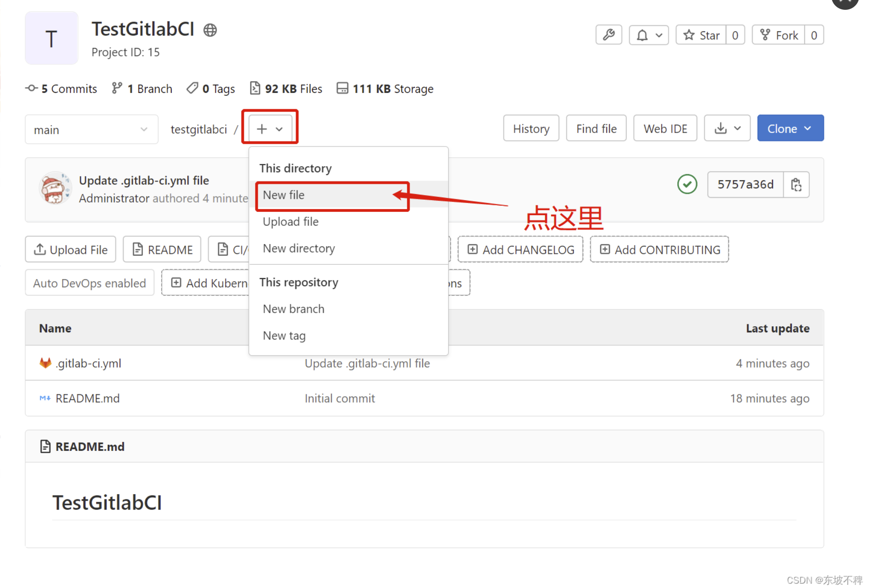Click the Initial commit message

340,398
